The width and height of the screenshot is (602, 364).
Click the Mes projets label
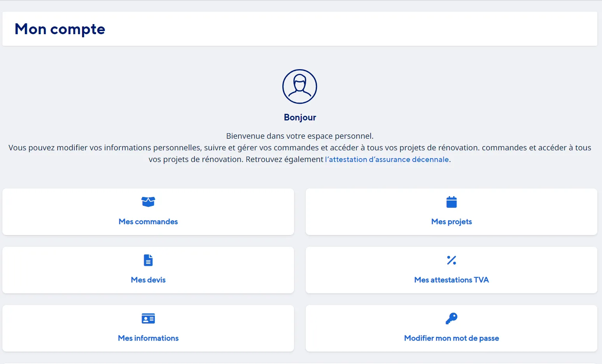[x=451, y=221]
